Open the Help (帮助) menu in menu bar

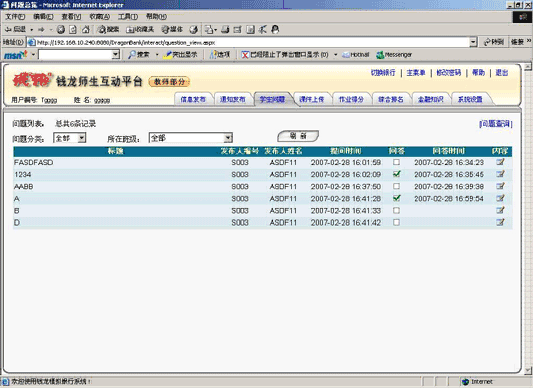pyautogui.click(x=156, y=16)
